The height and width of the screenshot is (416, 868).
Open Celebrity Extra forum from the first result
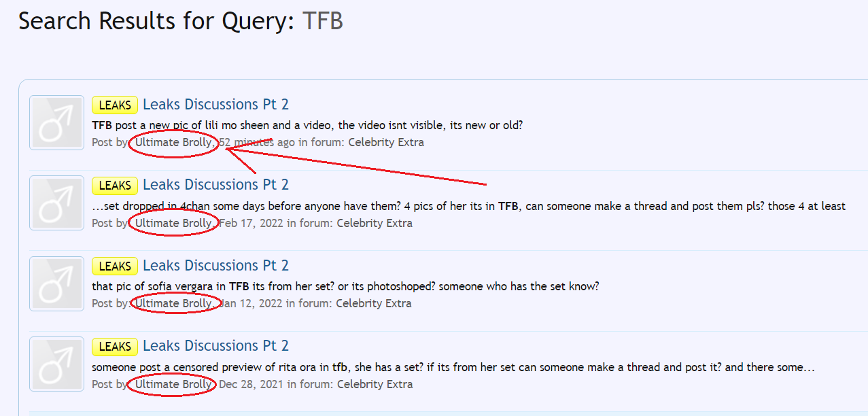(x=386, y=143)
